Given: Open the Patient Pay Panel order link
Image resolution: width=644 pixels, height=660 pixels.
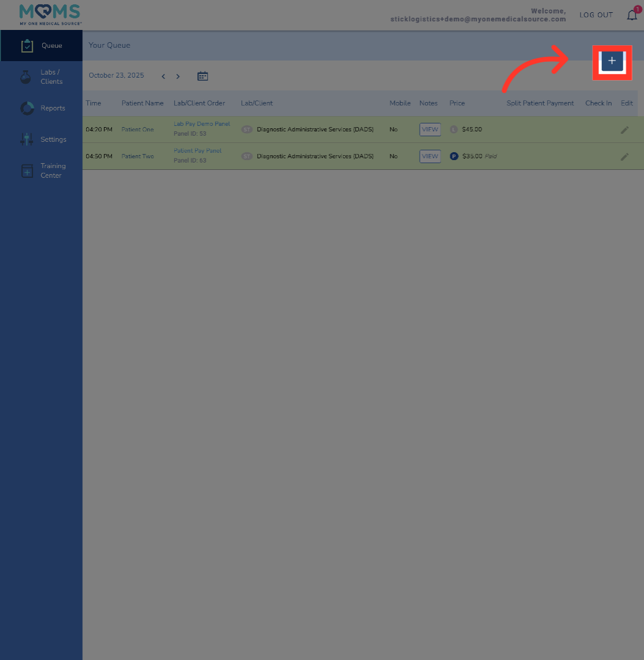Looking at the screenshot, I should pos(197,151).
